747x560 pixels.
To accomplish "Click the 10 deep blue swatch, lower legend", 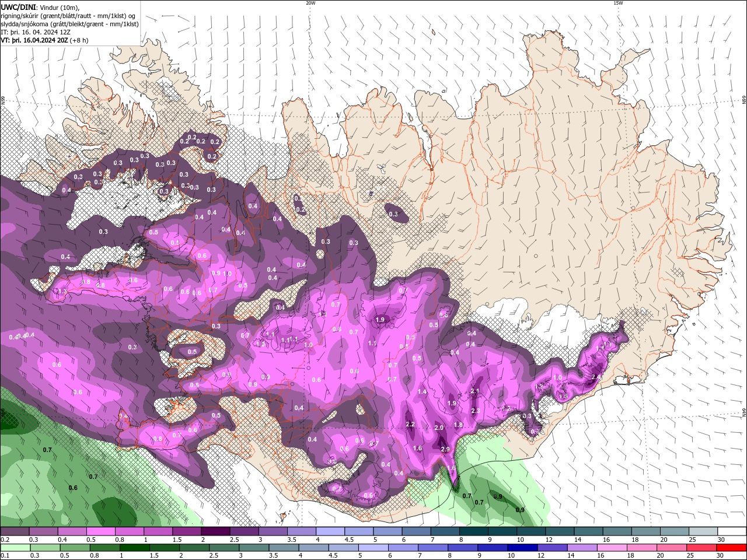I will (x=522, y=548).
